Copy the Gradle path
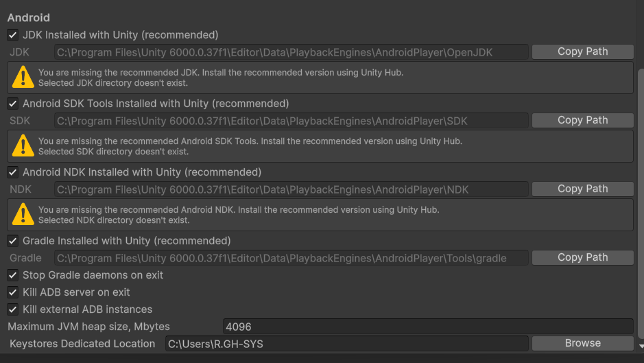This screenshot has width=644, height=363. 582,257
